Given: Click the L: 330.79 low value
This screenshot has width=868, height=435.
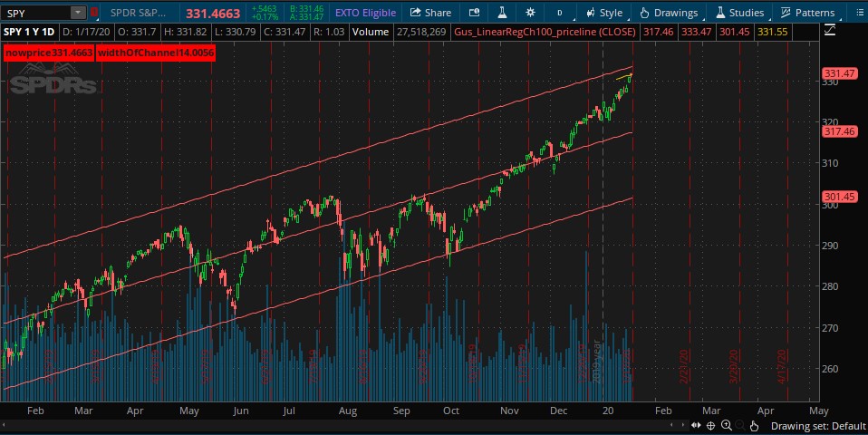Looking at the screenshot, I should point(235,32).
